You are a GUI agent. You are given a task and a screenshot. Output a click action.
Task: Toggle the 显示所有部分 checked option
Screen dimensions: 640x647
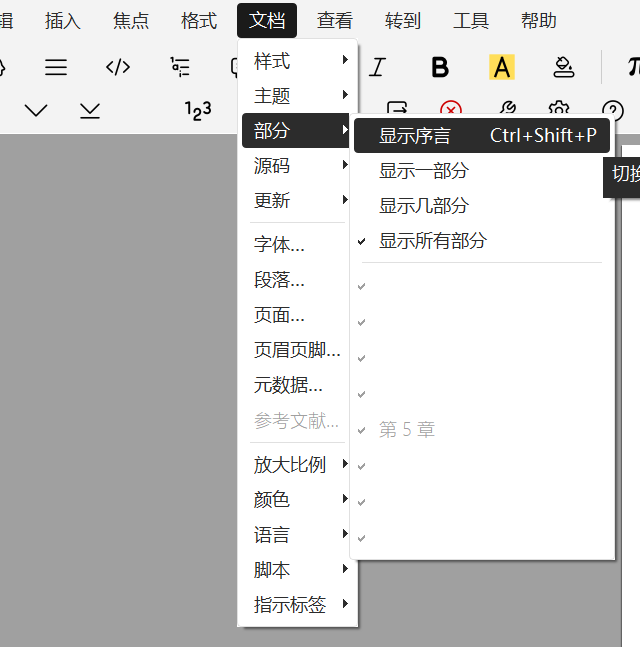(432, 241)
